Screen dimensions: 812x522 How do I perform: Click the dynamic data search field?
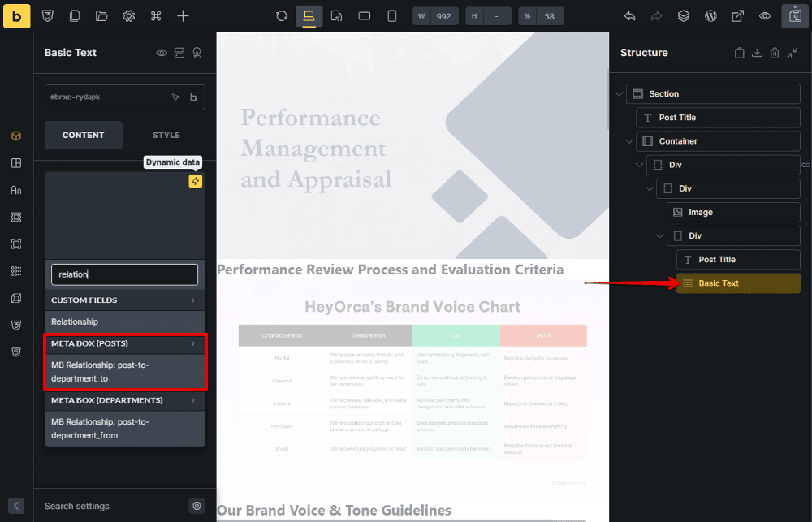[x=124, y=274]
